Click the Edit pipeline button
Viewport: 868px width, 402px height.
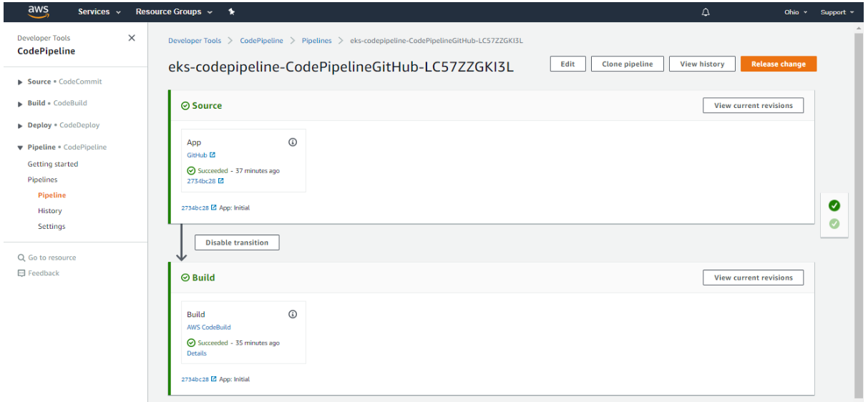[568, 64]
